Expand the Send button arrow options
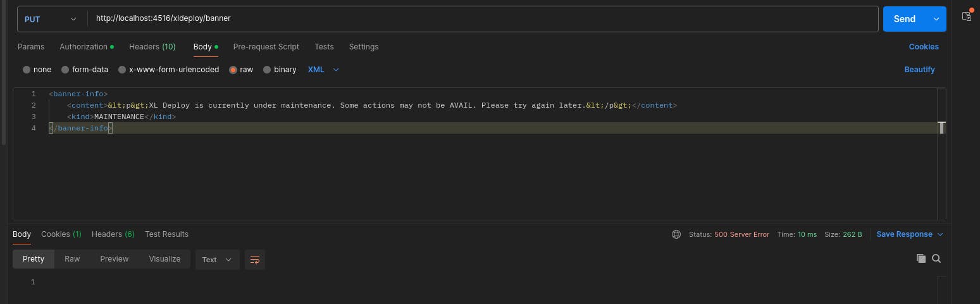Image resolution: width=980 pixels, height=304 pixels. [936, 19]
